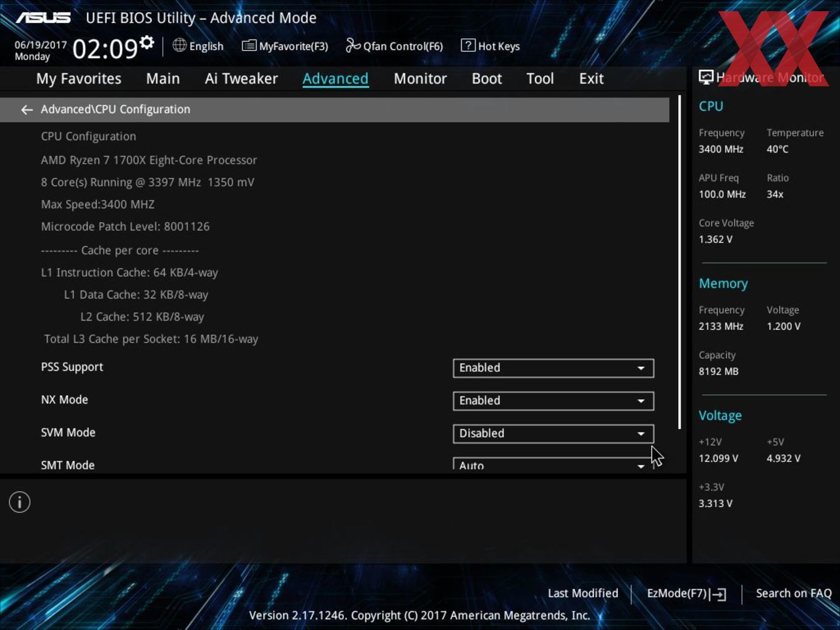This screenshot has height=630, width=840.
Task: Click the Advanced\CPU Configuration breadcrumb text
Action: tap(115, 109)
